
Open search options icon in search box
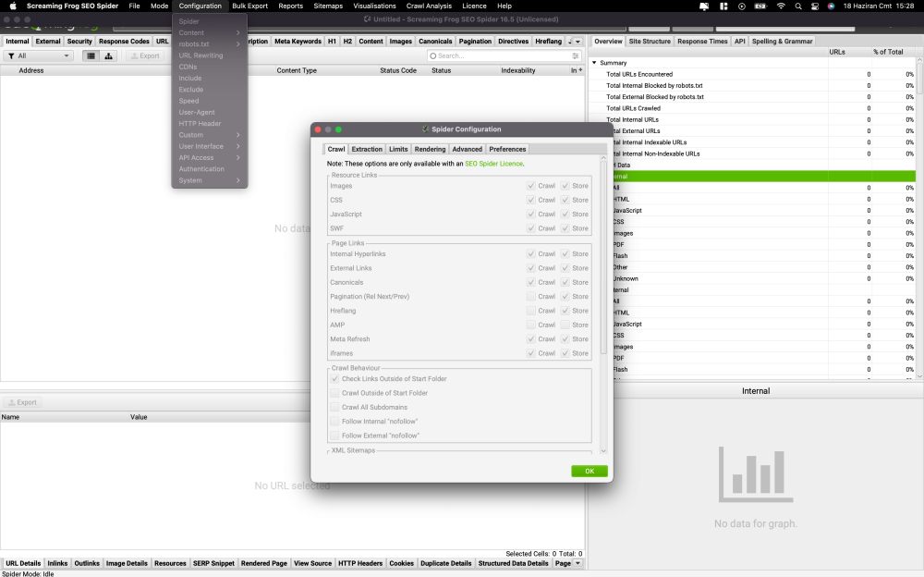coord(575,56)
